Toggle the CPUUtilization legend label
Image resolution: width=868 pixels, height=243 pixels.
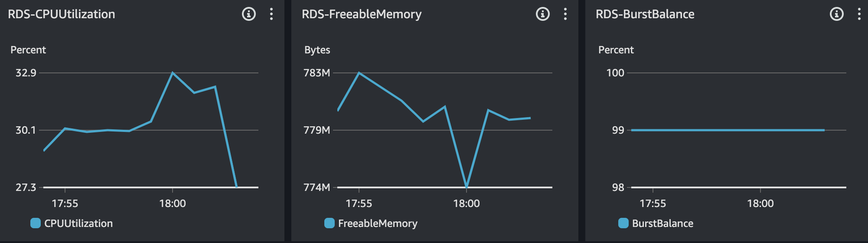[78, 223]
